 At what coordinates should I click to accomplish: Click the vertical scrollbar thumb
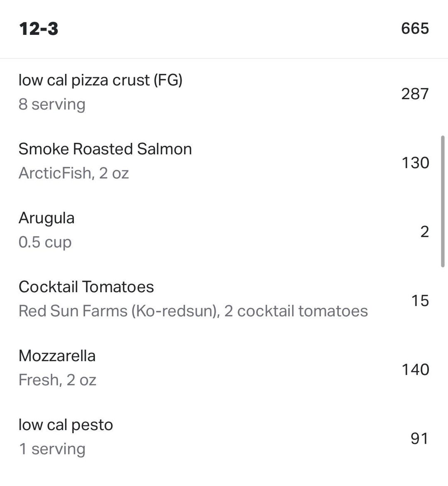443,201
